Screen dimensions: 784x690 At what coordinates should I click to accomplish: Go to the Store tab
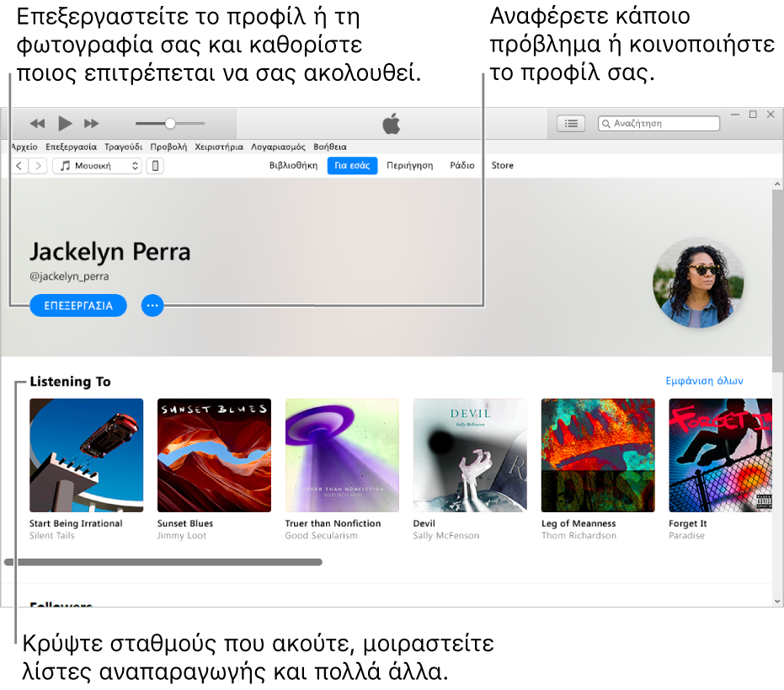502,165
